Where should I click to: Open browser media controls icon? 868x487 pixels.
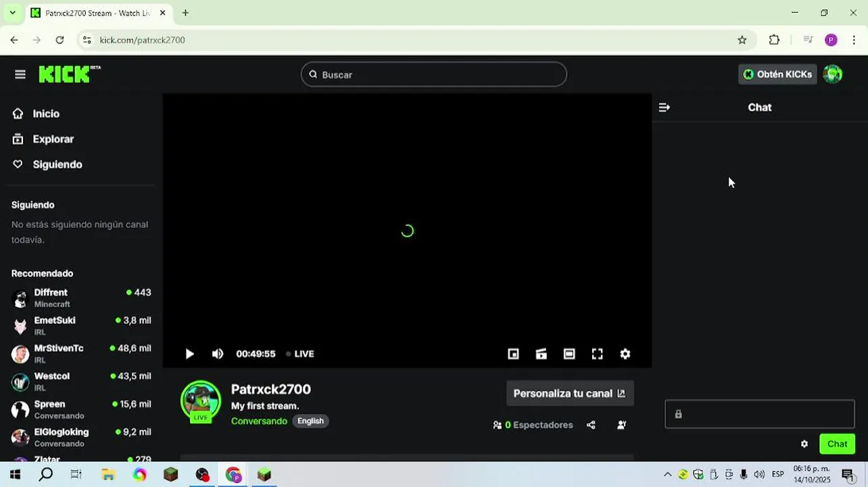tap(808, 40)
